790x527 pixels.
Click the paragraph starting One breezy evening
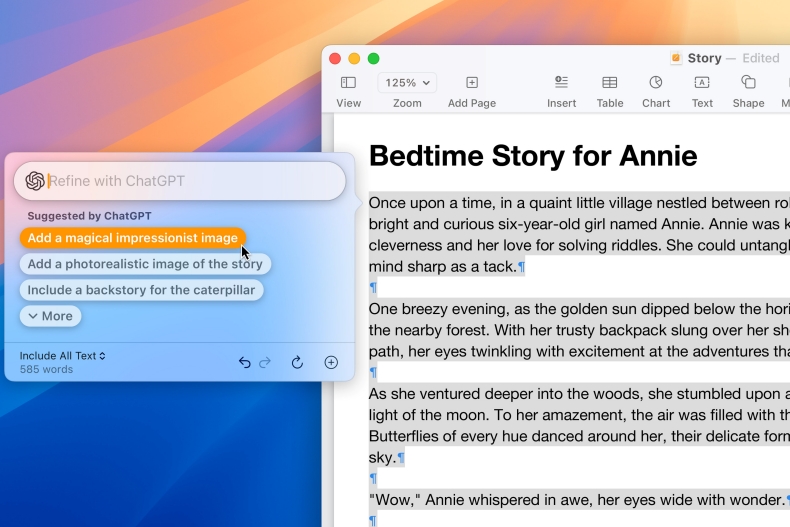(579, 330)
